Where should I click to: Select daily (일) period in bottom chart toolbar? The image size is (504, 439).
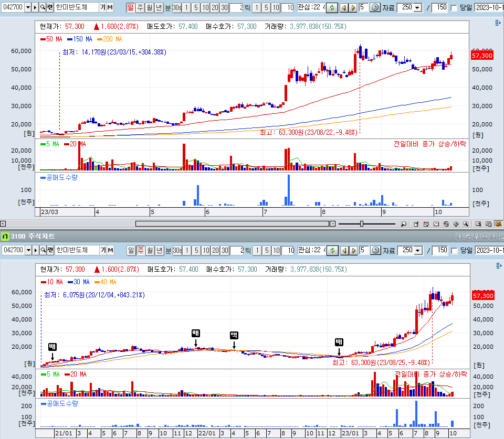(131, 250)
